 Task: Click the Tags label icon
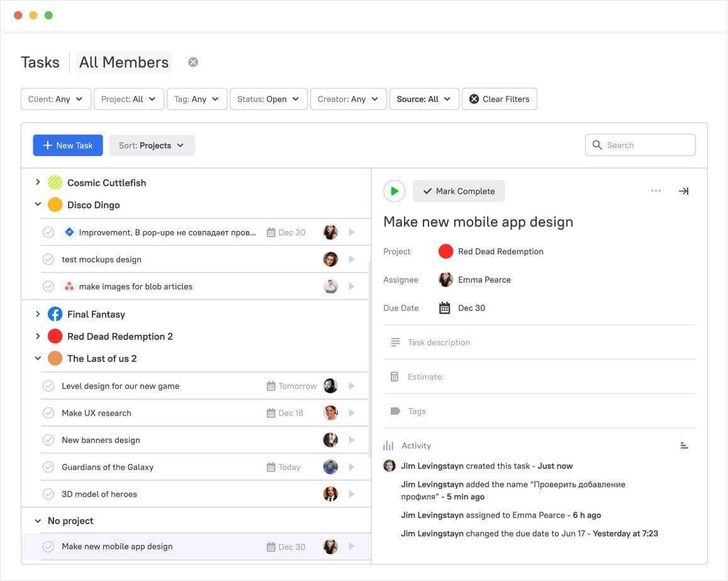click(x=395, y=411)
